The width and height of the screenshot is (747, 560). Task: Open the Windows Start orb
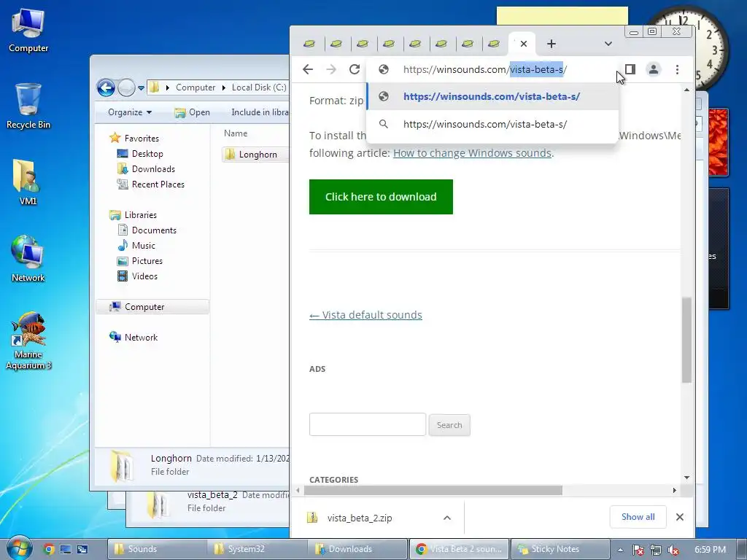[18, 548]
